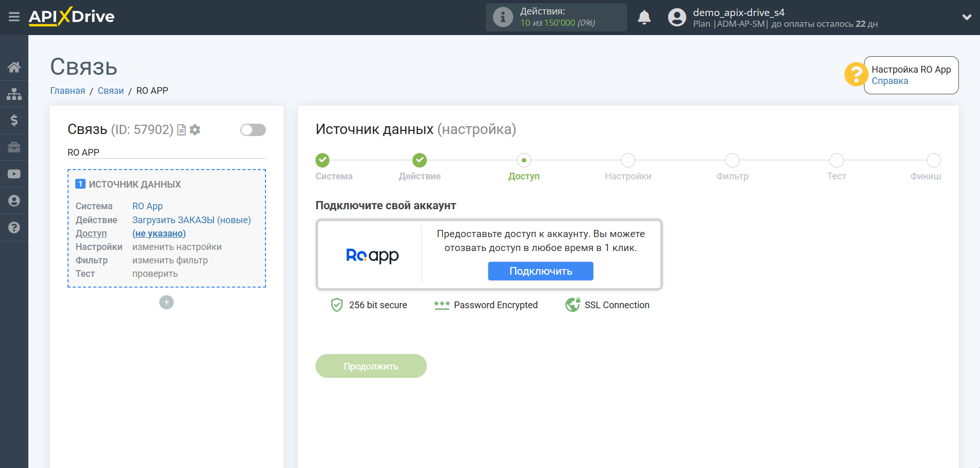
Task: Open the Справка help link
Action: coord(889,81)
